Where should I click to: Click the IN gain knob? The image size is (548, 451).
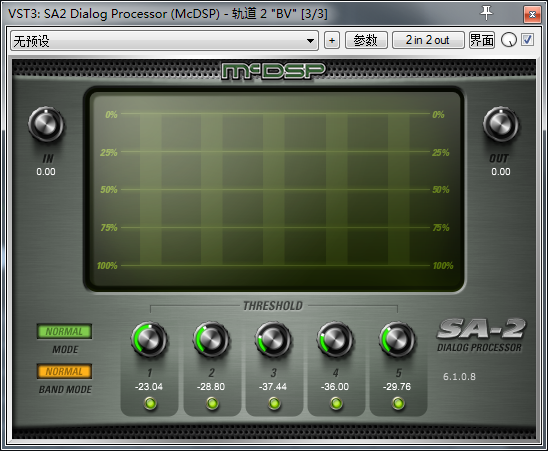[x=46, y=125]
